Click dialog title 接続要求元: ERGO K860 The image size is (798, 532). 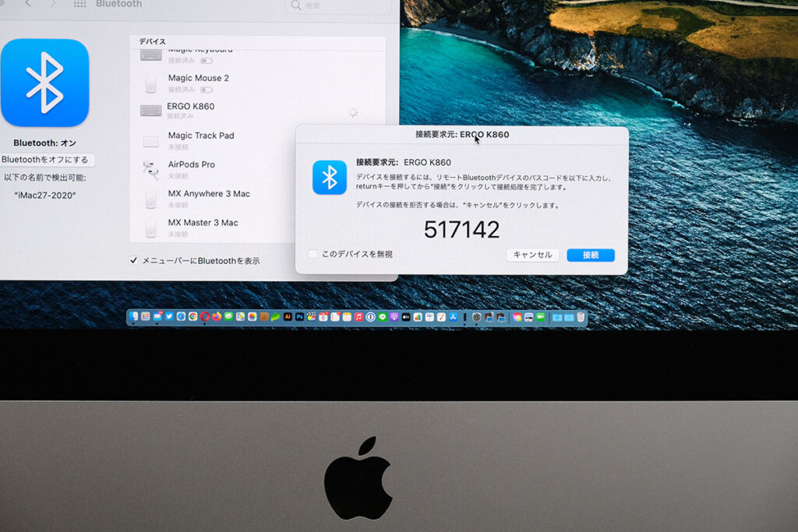[462, 134]
